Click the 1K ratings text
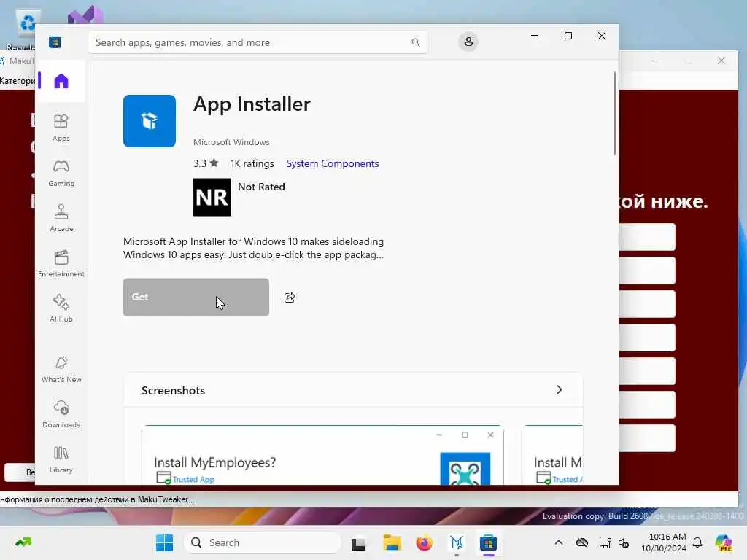747x560 pixels. click(x=252, y=163)
